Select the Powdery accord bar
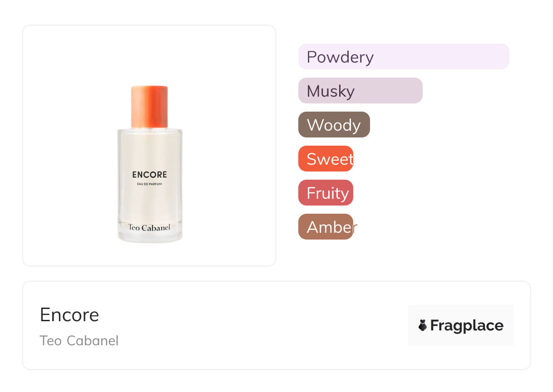This screenshot has width=553, height=392. pos(403,57)
